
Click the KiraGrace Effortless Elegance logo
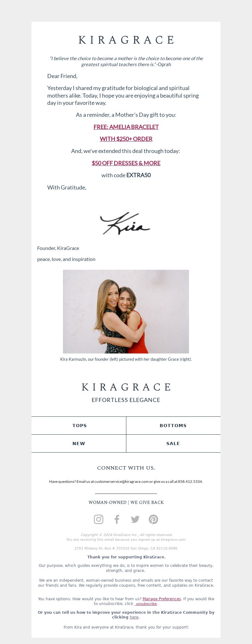[x=126, y=393]
